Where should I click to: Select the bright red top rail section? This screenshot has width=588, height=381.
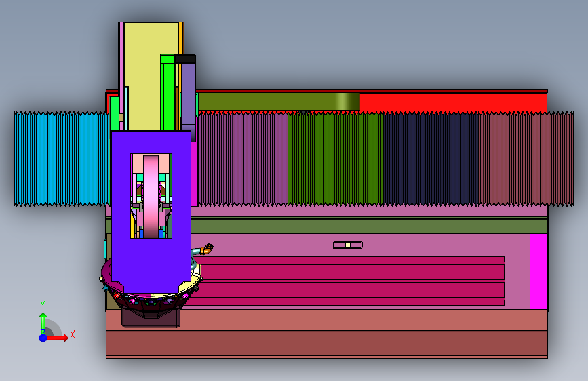click(x=453, y=102)
